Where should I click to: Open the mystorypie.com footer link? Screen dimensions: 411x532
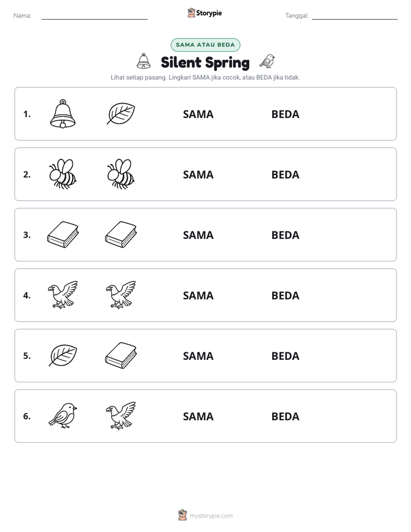point(211,516)
